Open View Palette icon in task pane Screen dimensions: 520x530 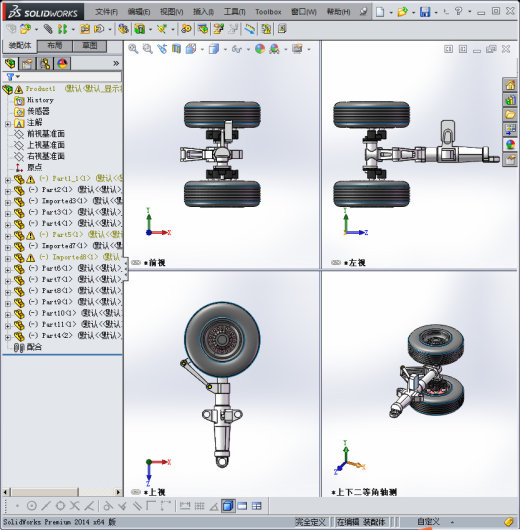(x=510, y=129)
